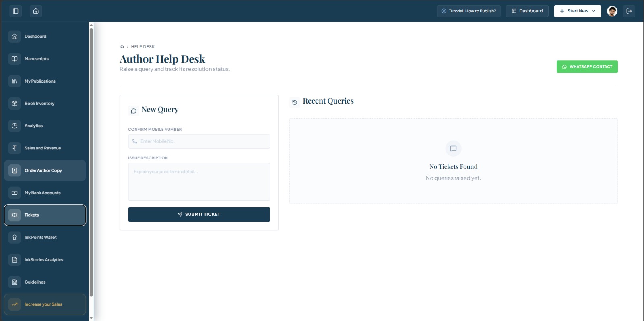
Task: Click the HELP DESK breadcrumb text
Action: [142, 47]
